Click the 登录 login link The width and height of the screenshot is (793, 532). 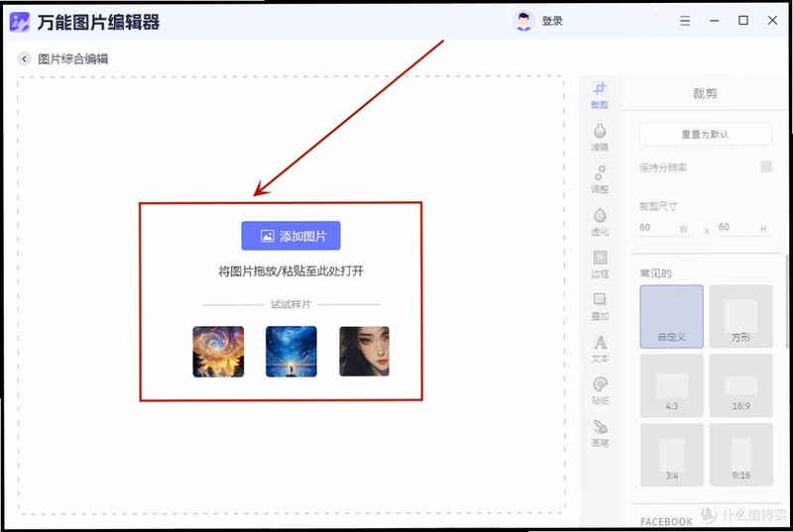coord(552,21)
